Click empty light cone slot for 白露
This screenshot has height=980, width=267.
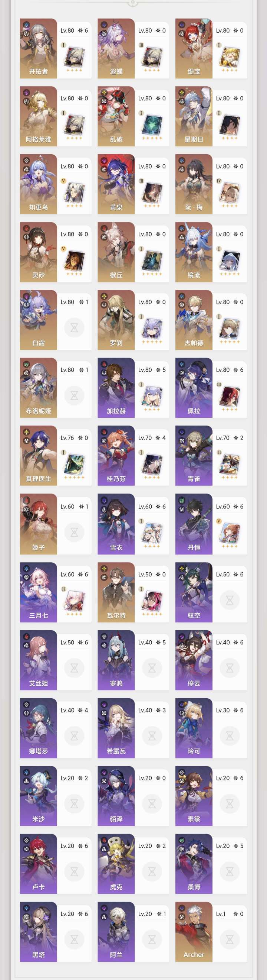tap(74, 327)
